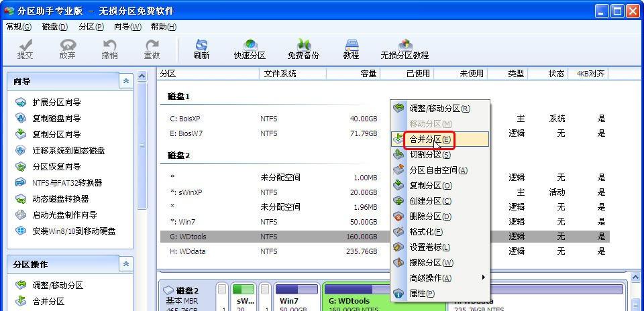Image resolution: width=644 pixels, height=311 pixels.
Task: Open 安装Win8/10到移动硬盘 wizard
Action: 66,231
